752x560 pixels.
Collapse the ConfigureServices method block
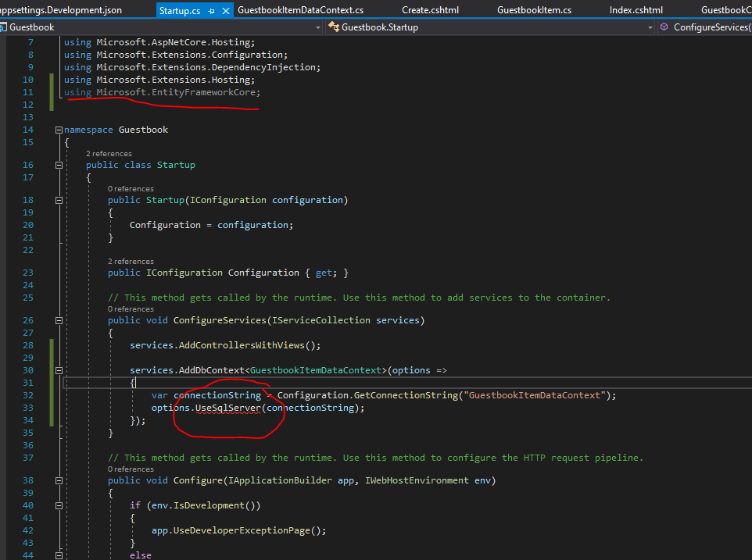tap(59, 320)
